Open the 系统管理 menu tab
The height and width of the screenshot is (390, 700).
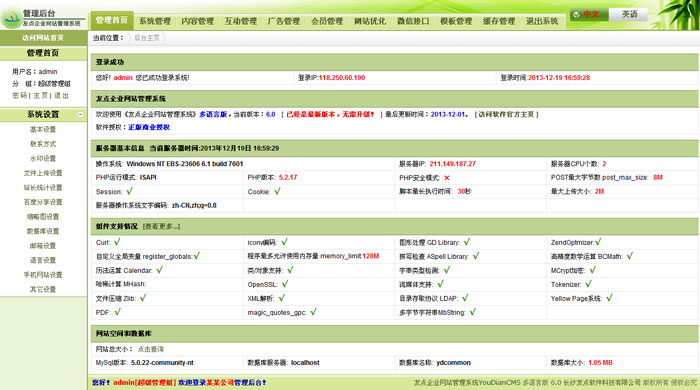[x=154, y=21]
